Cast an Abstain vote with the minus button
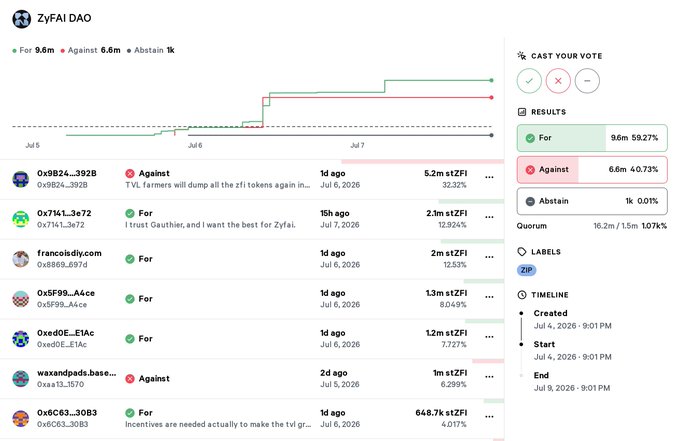 pyautogui.click(x=587, y=81)
